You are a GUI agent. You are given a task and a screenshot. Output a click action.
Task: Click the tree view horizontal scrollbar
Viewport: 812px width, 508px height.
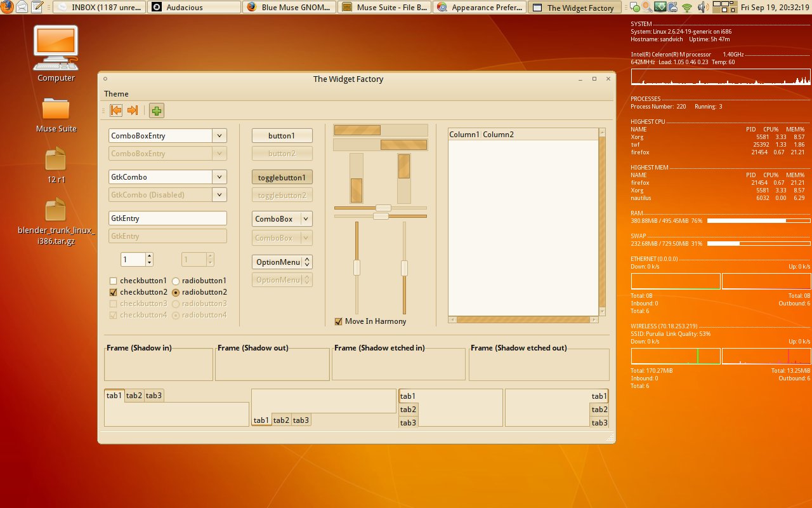point(523,319)
